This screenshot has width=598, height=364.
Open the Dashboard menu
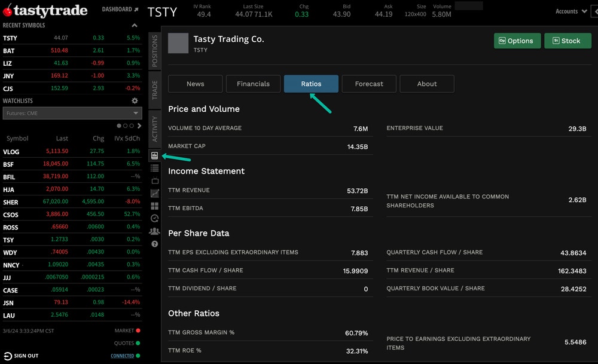click(x=118, y=9)
